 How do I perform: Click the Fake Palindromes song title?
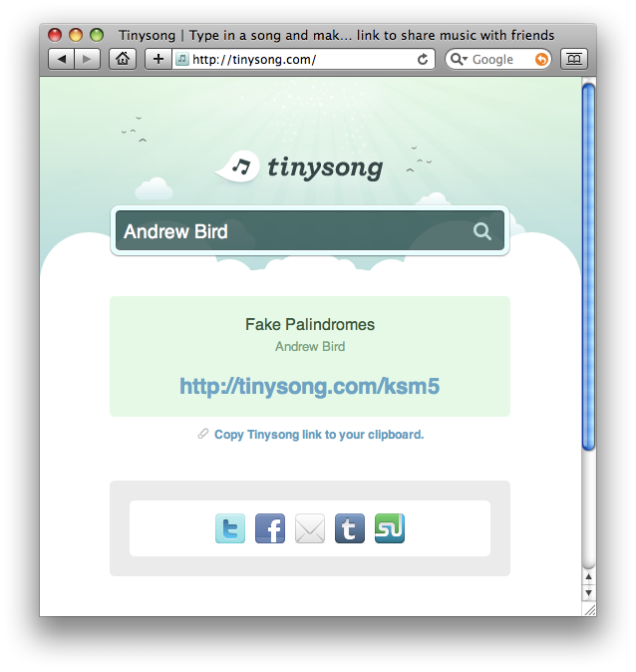coord(310,324)
